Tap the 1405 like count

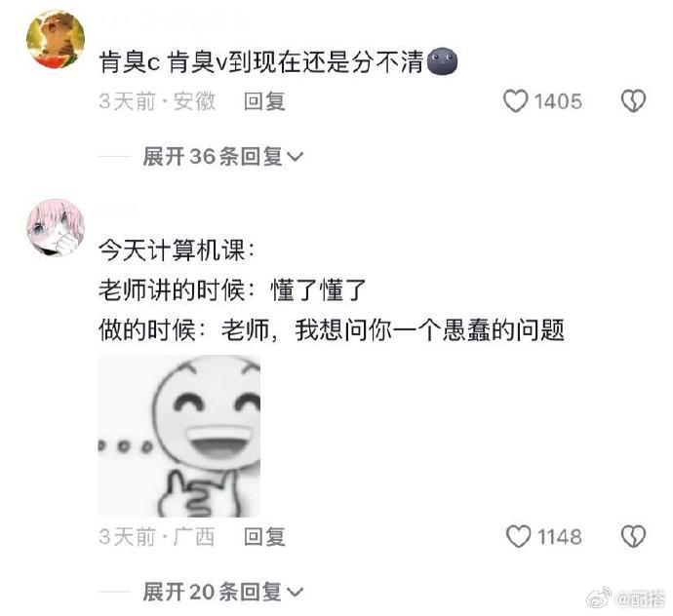[x=558, y=101]
